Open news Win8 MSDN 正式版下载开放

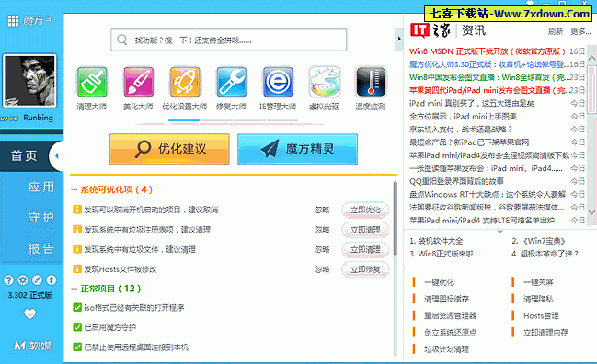tap(488, 51)
